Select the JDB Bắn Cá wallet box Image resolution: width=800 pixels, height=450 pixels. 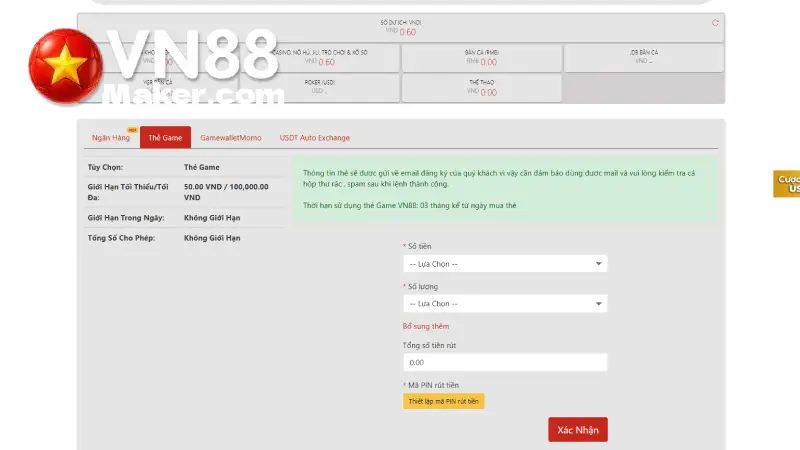coord(644,58)
